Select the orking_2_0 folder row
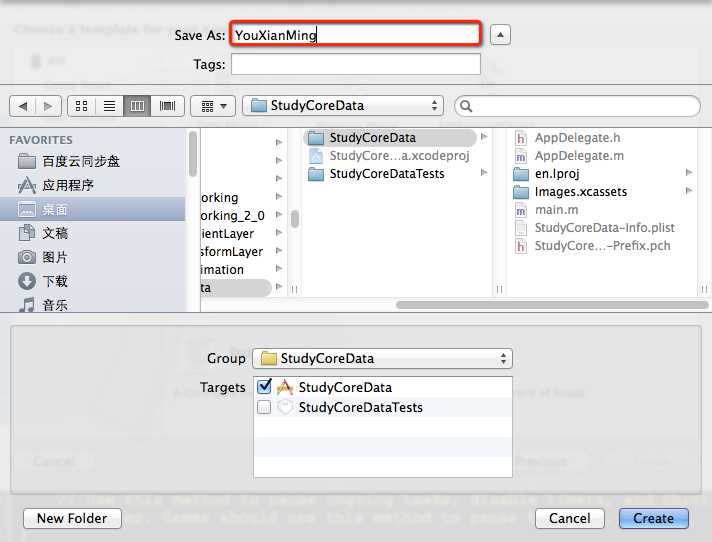Screen dimensions: 712x542 [242, 216]
